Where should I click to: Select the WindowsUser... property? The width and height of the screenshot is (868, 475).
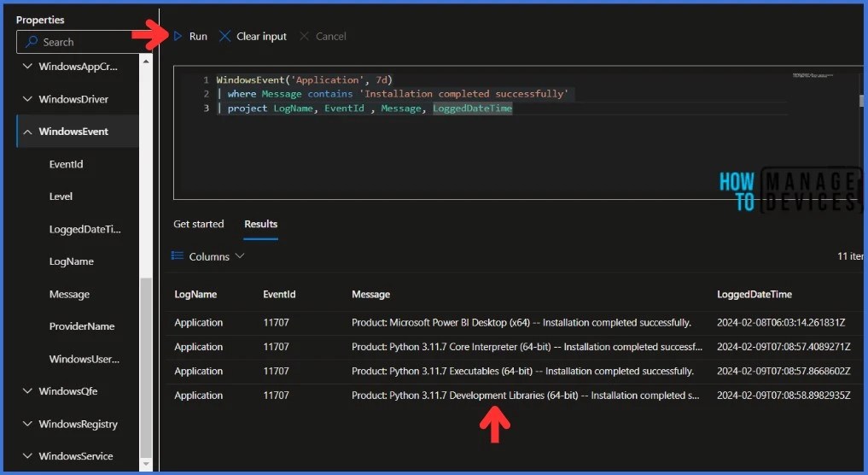click(84, 359)
